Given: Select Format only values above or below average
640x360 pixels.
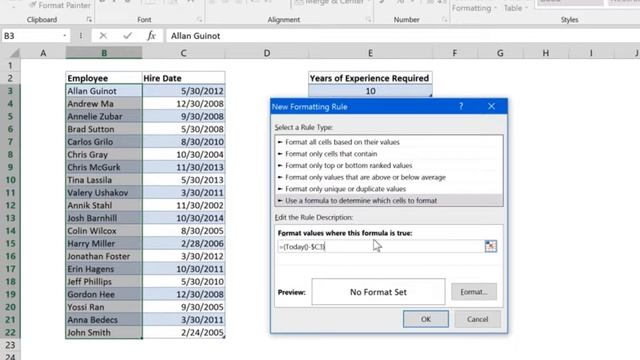Looking at the screenshot, I should [x=389, y=177].
